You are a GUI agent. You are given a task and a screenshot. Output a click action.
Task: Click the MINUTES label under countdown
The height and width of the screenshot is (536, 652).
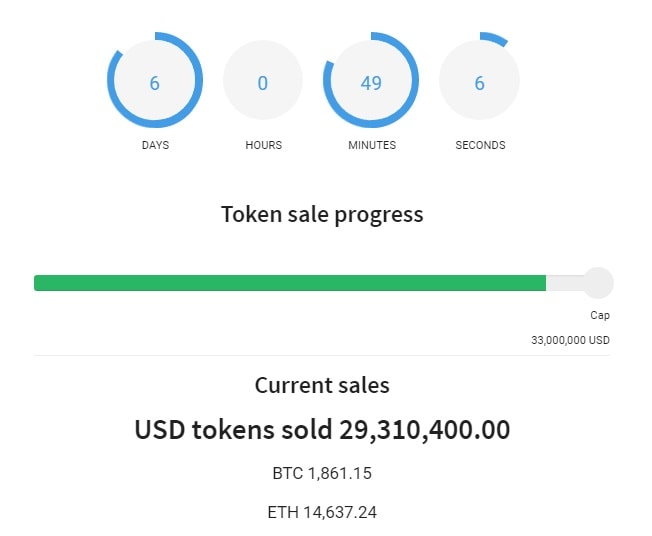click(372, 145)
